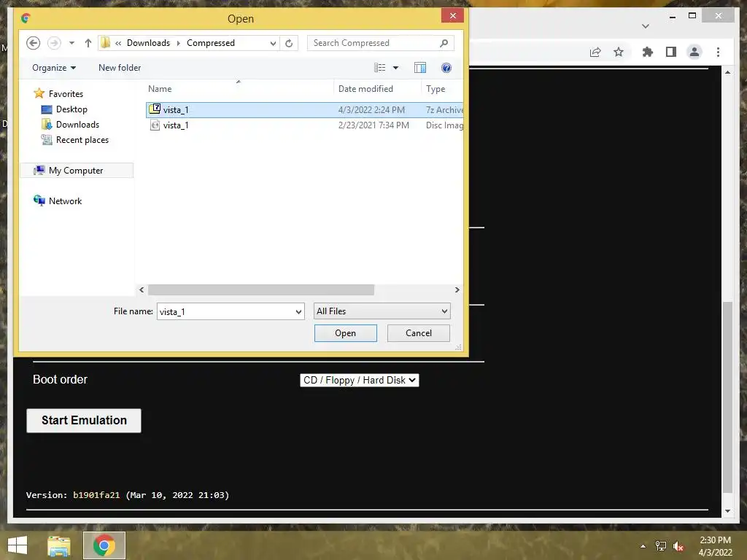Viewport: 747px width, 560px height.
Task: Cancel the Open dialog
Action: pyautogui.click(x=418, y=332)
